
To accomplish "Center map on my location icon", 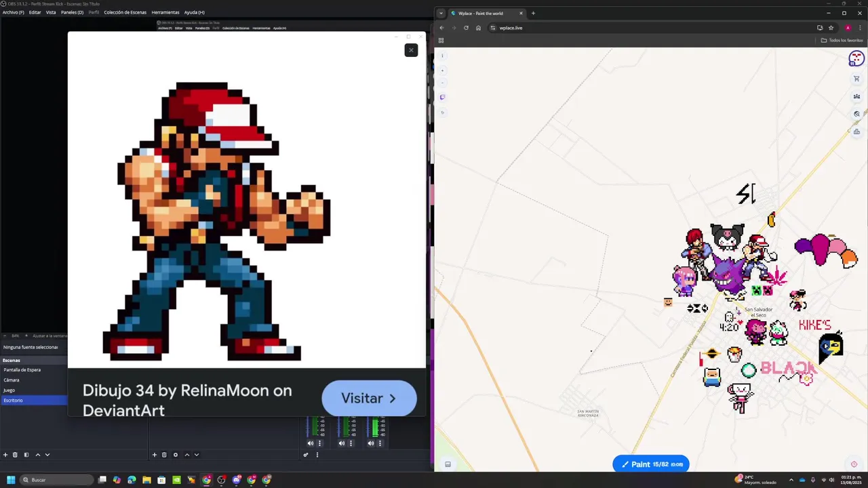I will pos(854,464).
